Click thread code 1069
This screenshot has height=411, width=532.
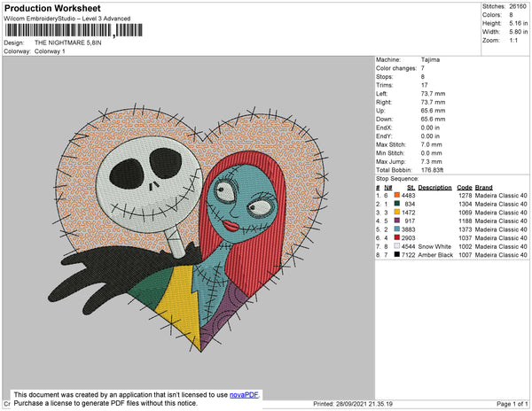point(465,213)
